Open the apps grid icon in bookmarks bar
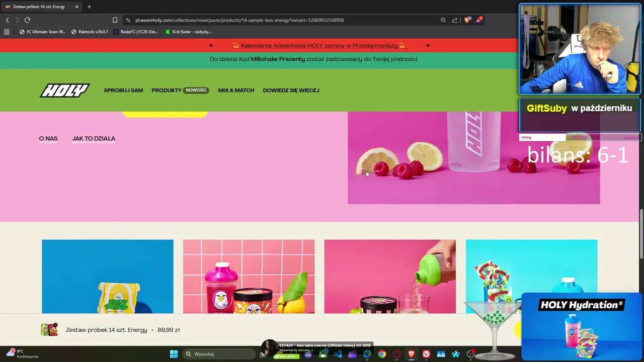644x362 pixels. 7,32
